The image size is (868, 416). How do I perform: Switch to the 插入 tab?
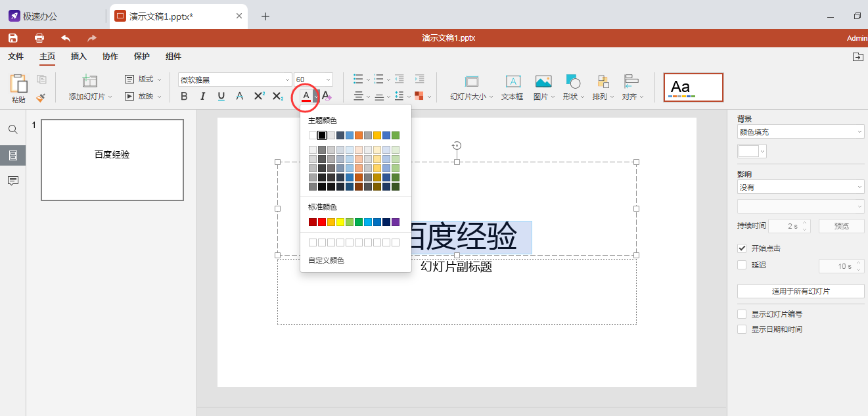click(x=79, y=57)
